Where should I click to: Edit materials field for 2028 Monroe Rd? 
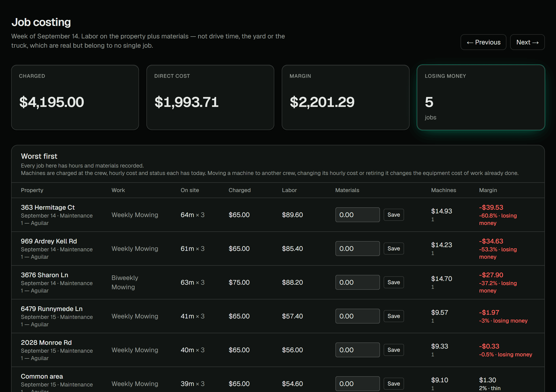pyautogui.click(x=357, y=350)
